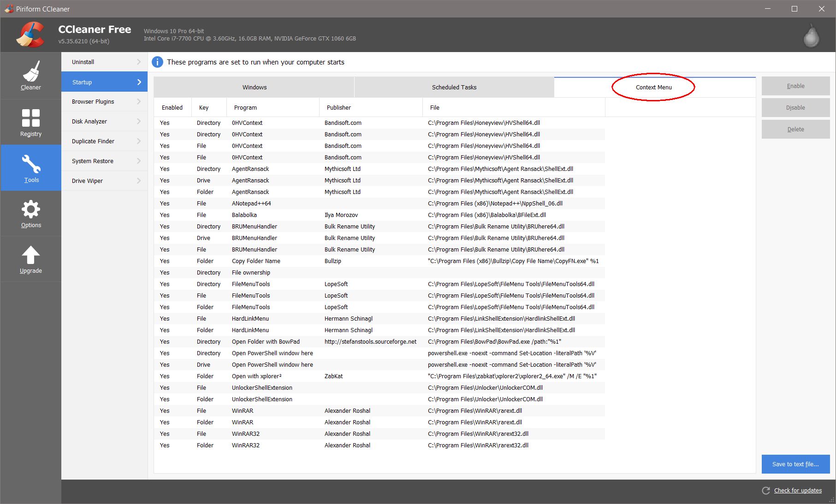Click the Piriform CCleaner title bar icon
Screen dimensions: 836x504
click(x=9, y=9)
